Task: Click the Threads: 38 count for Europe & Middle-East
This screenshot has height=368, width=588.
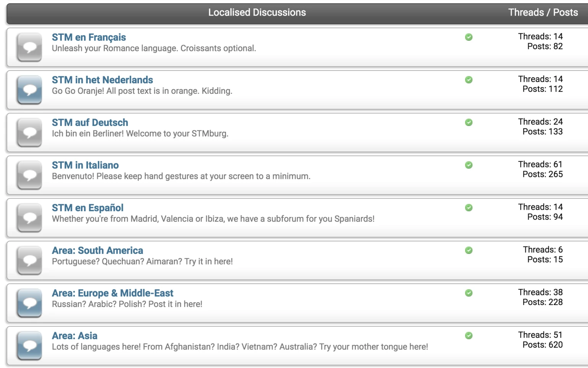Action: [x=540, y=292]
